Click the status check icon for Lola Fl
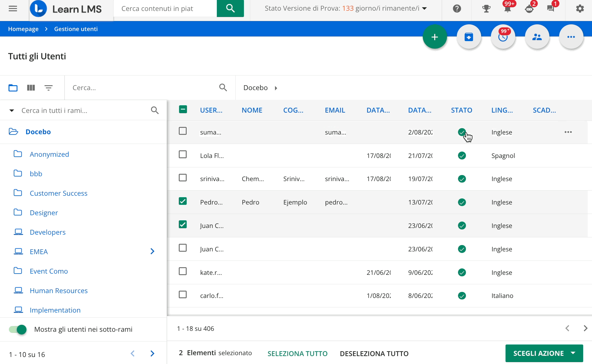Viewport: 592px width, 364px height. pos(462,156)
